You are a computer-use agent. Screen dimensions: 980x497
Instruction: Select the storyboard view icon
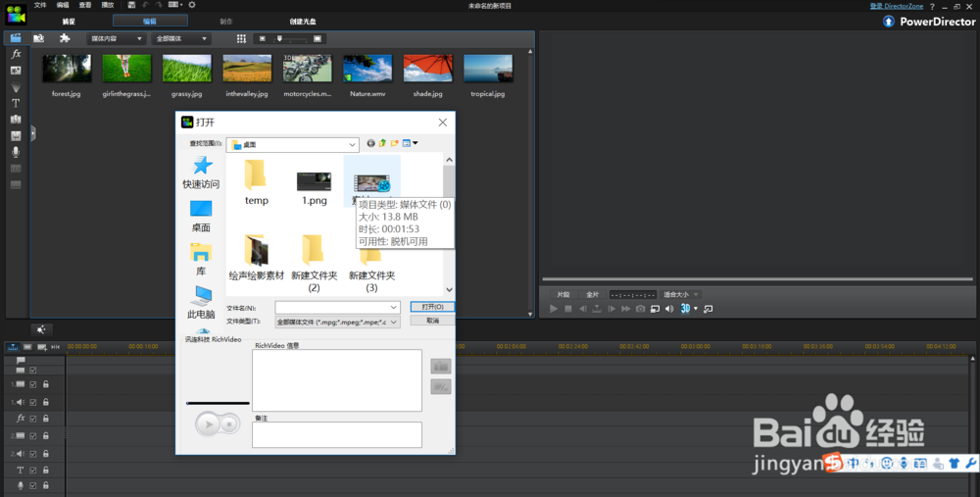pyautogui.click(x=27, y=347)
